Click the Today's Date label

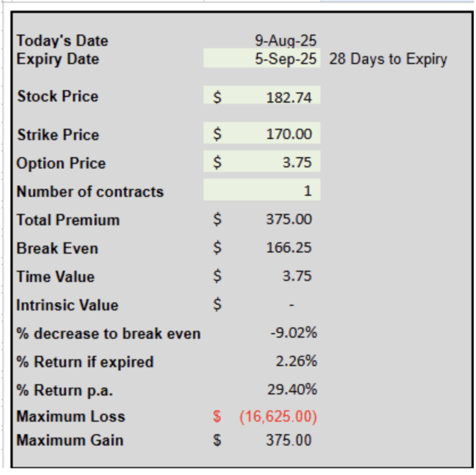click(62, 40)
